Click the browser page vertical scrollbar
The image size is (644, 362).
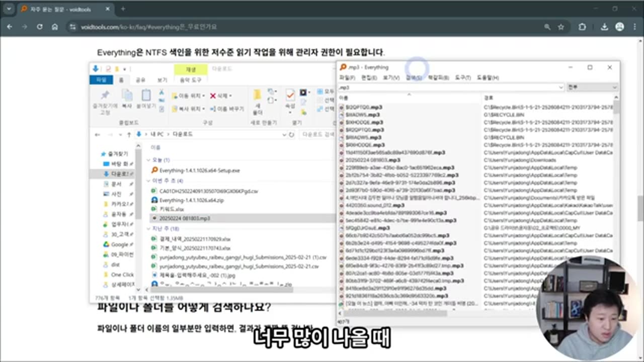click(640, 208)
